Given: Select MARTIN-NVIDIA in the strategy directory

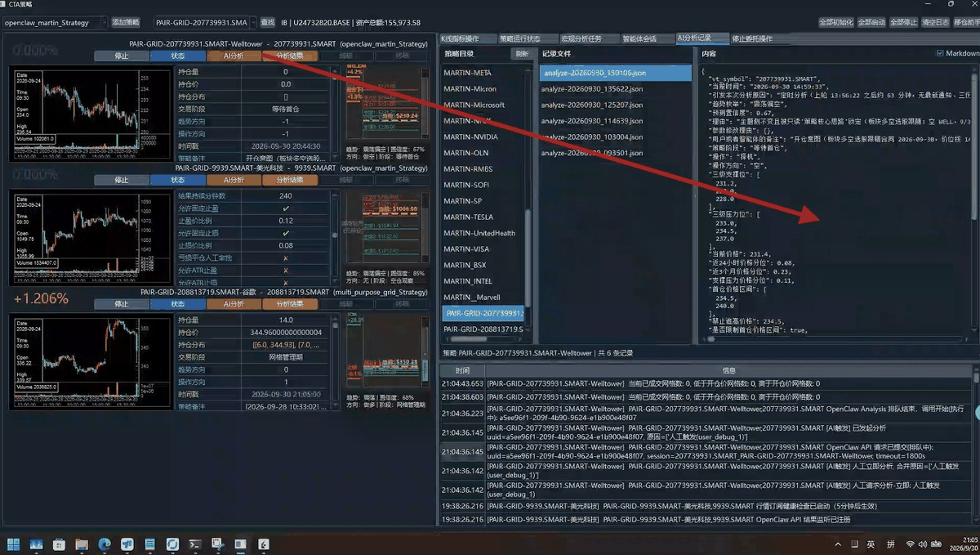Looking at the screenshot, I should (x=470, y=137).
